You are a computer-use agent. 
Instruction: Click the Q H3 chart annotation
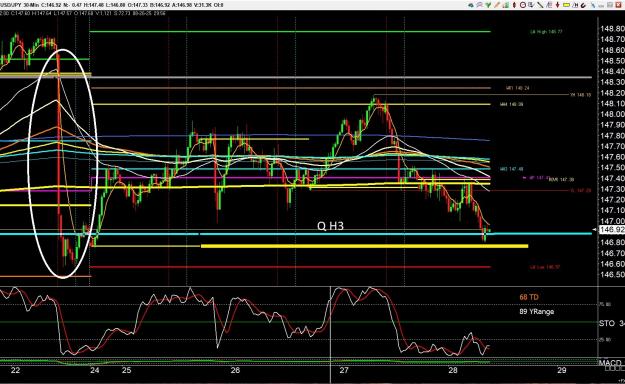(330, 226)
